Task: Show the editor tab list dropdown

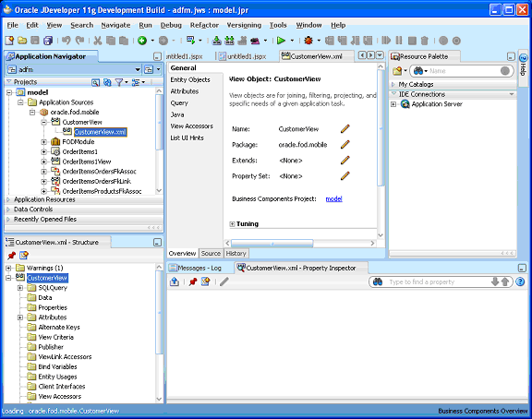Action: [x=380, y=55]
